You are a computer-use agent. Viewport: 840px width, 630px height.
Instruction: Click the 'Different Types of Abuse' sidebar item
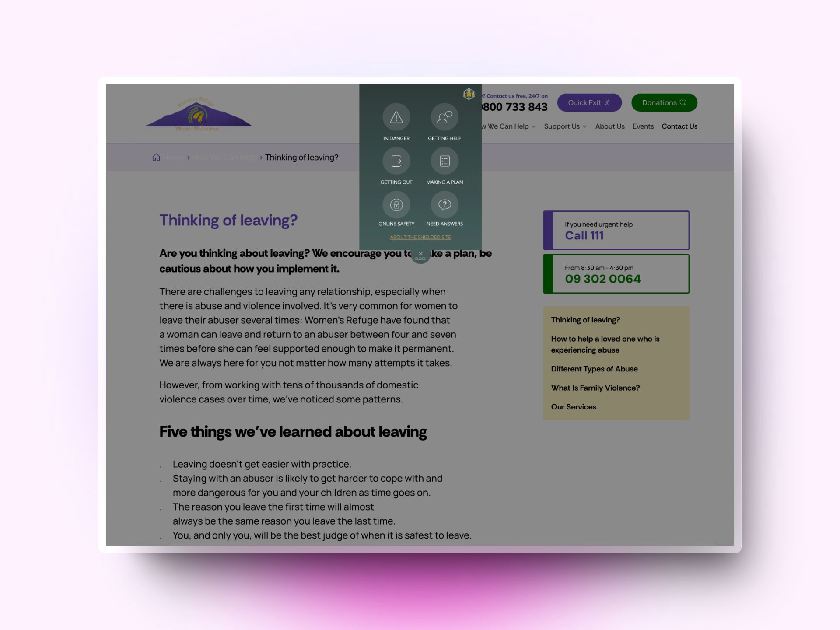(593, 369)
